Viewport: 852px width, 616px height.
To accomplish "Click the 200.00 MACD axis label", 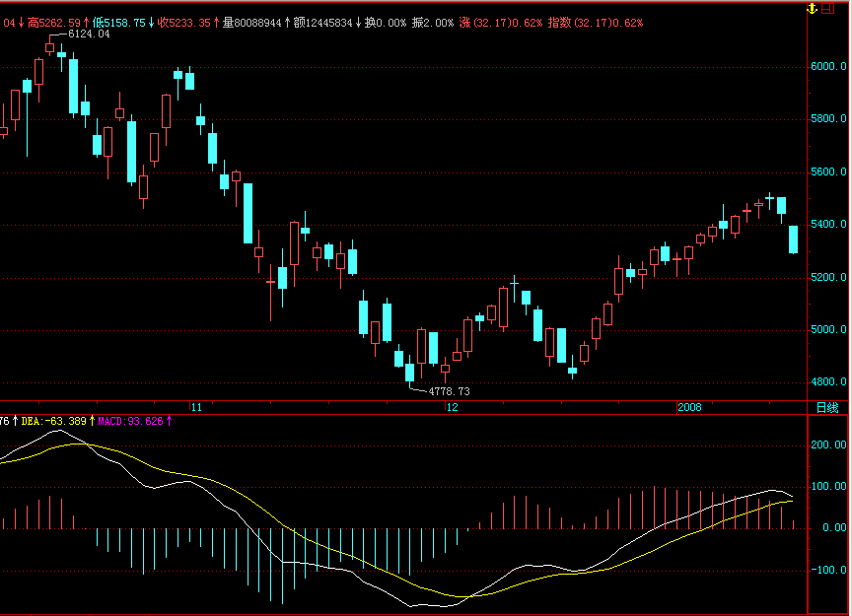I will point(828,445).
